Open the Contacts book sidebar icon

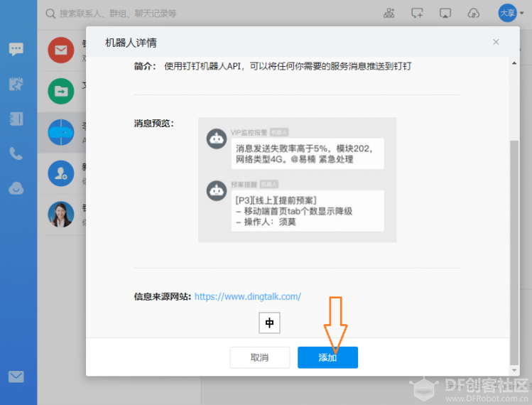[16, 119]
